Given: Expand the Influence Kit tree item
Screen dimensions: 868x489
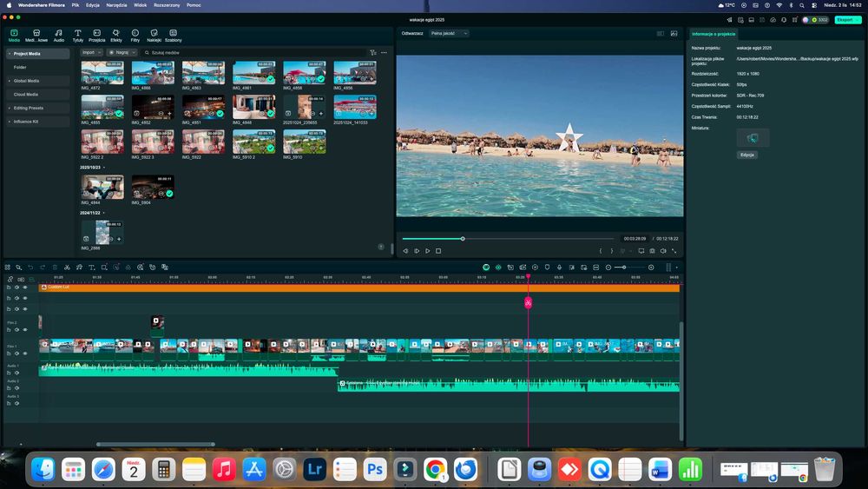Looking at the screenshot, I should tap(10, 122).
